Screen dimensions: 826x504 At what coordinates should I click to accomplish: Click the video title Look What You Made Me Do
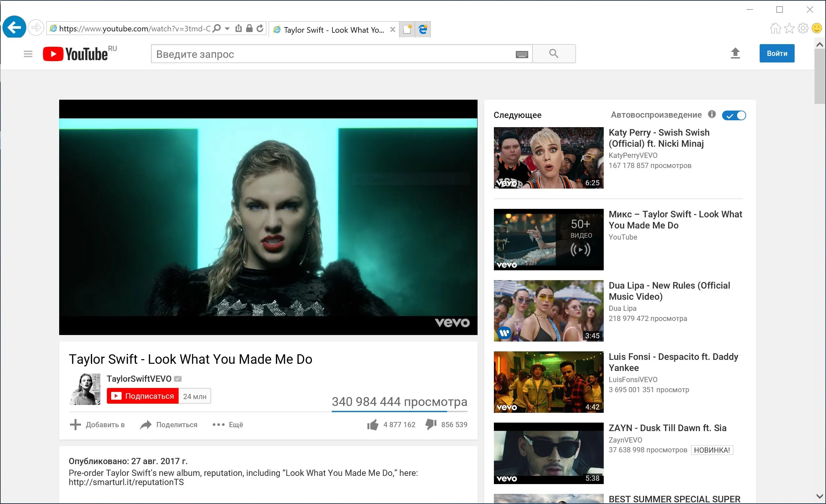191,359
